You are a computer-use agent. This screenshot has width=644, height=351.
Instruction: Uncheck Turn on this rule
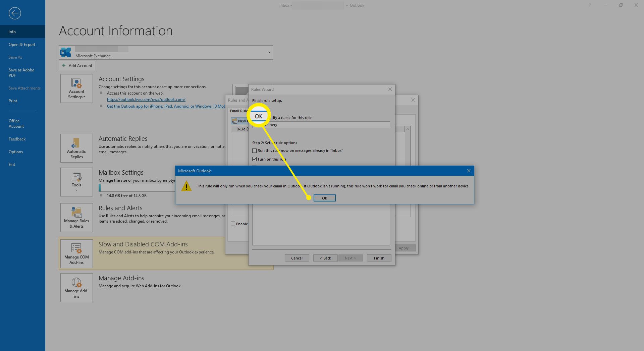[254, 159]
